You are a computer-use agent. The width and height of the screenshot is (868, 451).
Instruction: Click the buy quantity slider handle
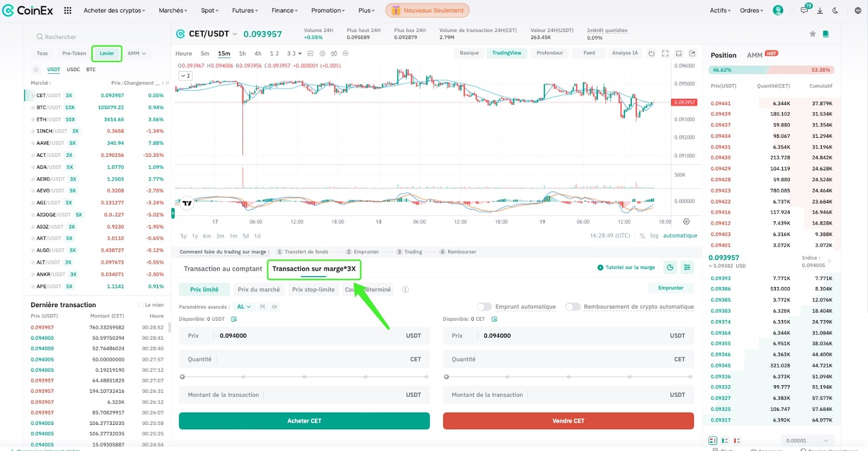click(x=182, y=376)
